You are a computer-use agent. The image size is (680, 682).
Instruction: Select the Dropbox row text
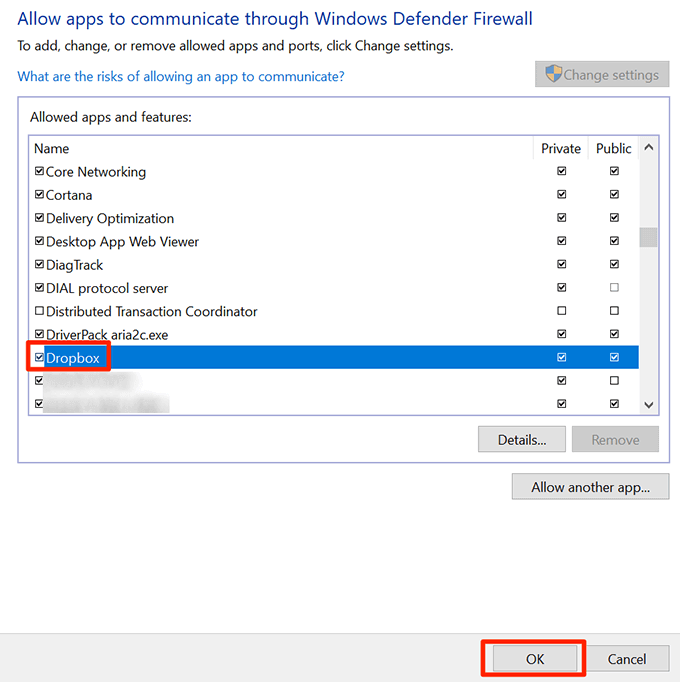73,358
